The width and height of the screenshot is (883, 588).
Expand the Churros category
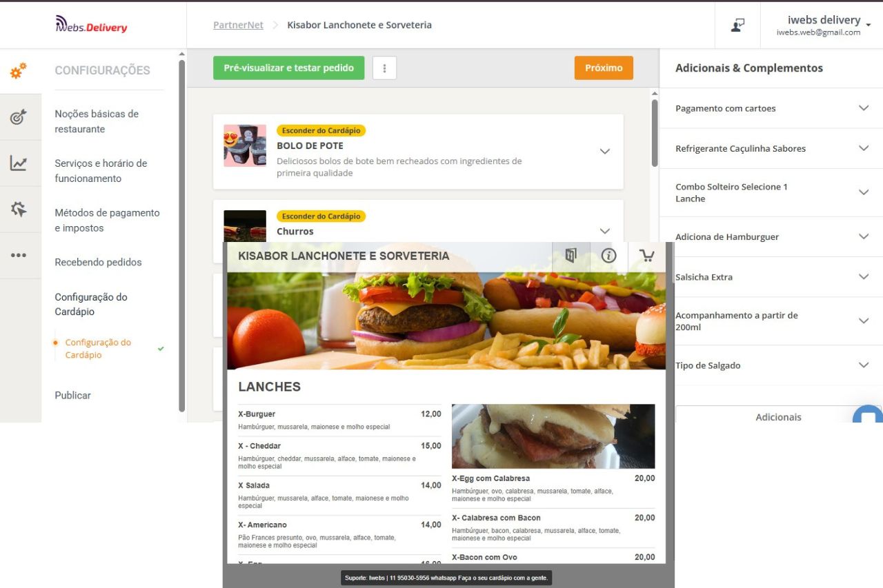pos(605,232)
